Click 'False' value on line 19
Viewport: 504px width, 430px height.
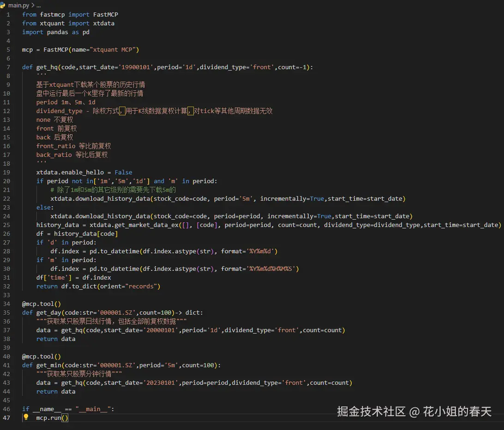123,172
